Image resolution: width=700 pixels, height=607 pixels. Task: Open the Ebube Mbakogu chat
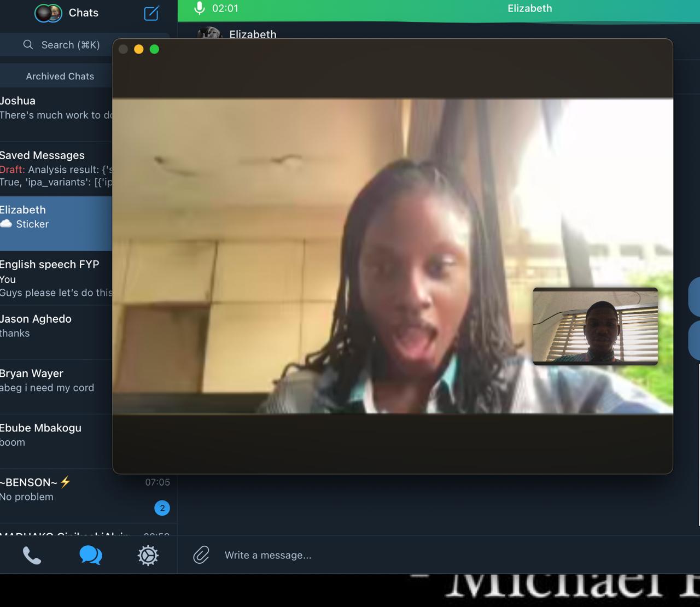pos(56,441)
